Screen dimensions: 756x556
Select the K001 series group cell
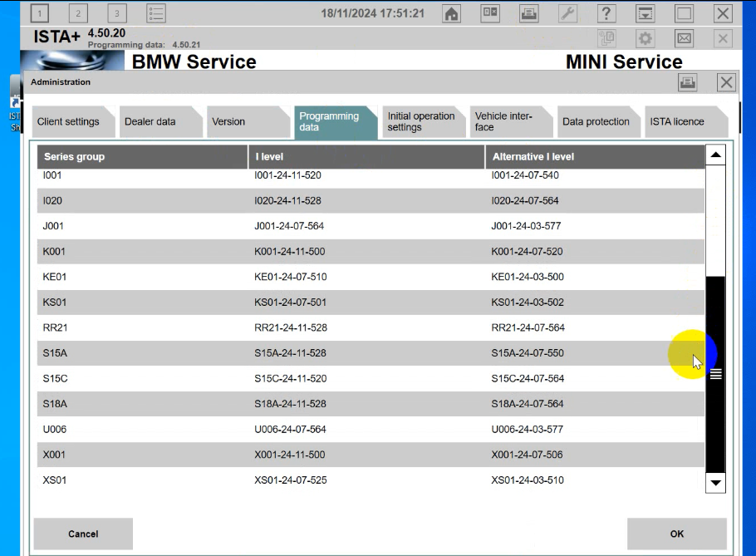[54, 252]
